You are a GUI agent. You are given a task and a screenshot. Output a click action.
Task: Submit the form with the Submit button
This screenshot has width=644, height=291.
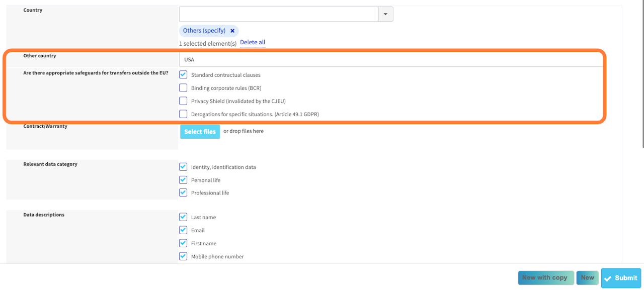click(621, 278)
